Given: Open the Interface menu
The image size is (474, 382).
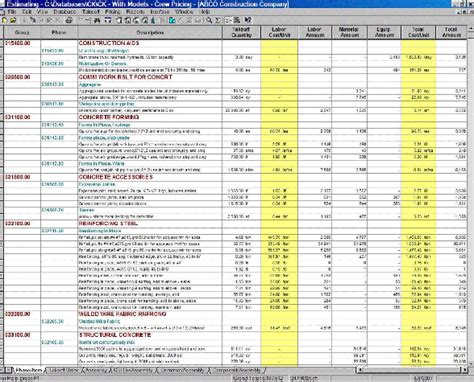Looking at the screenshot, I should tap(160, 12).
